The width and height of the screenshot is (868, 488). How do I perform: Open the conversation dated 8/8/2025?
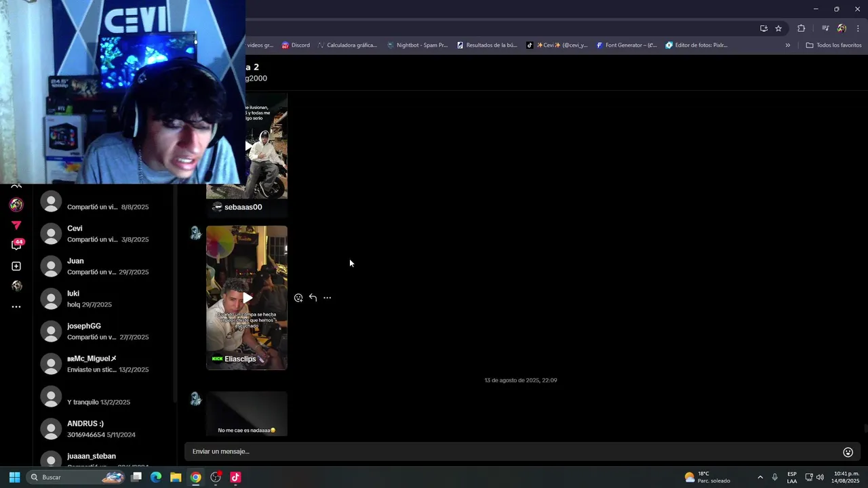click(x=103, y=201)
